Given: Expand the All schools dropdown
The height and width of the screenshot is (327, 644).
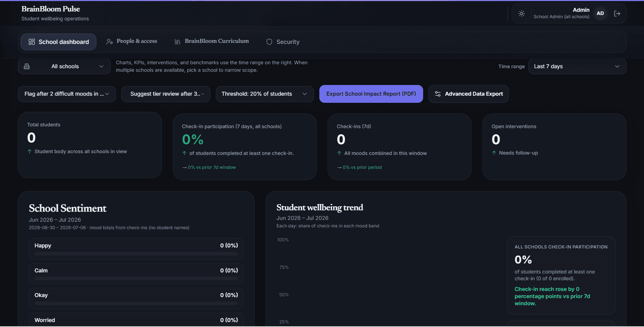Looking at the screenshot, I should 64,66.
